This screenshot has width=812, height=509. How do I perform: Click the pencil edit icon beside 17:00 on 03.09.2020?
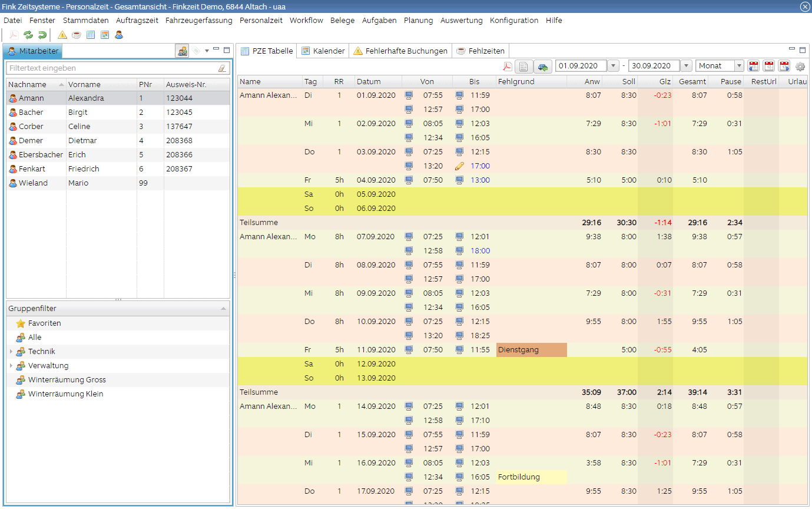pyautogui.click(x=459, y=166)
